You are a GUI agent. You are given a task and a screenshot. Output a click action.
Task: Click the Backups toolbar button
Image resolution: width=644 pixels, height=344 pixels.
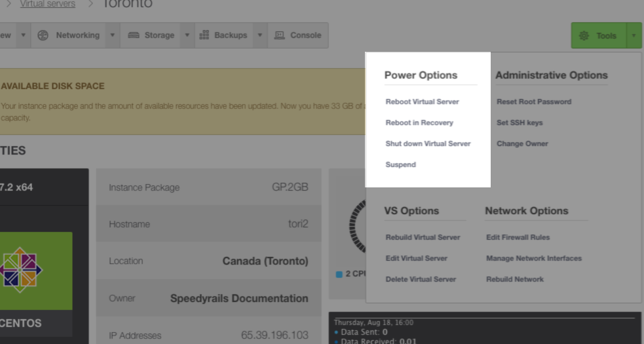[x=224, y=35]
